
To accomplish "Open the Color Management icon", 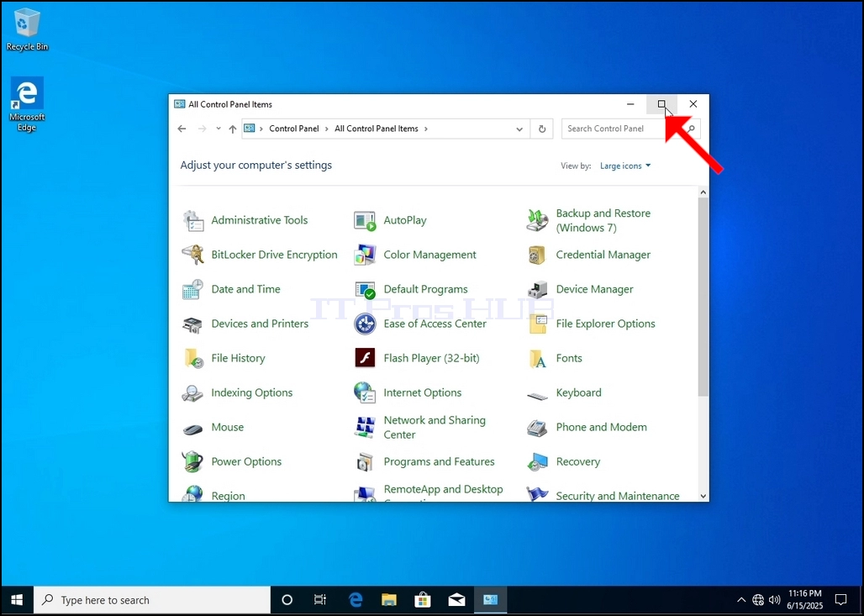I will 365,255.
